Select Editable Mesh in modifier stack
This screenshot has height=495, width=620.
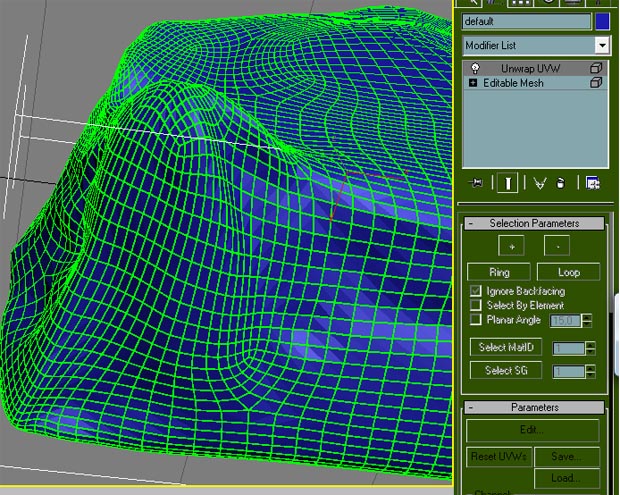coord(513,83)
